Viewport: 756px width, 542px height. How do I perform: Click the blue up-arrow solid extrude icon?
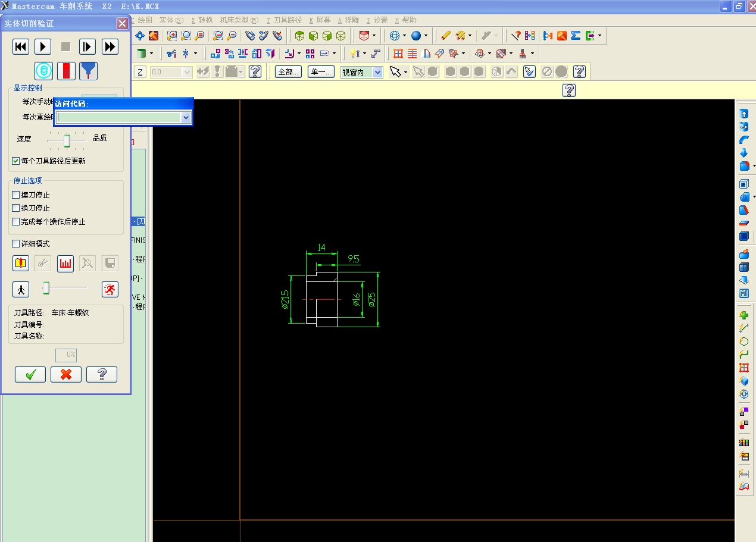click(x=743, y=114)
